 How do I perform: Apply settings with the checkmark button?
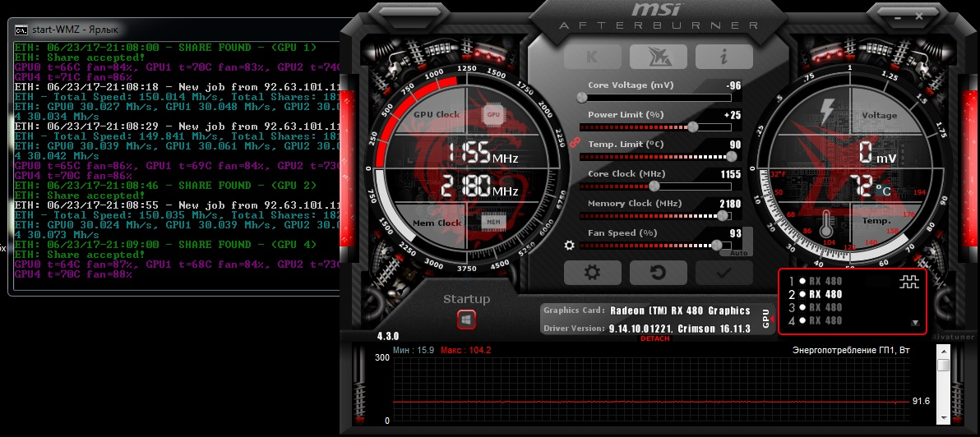point(723,273)
